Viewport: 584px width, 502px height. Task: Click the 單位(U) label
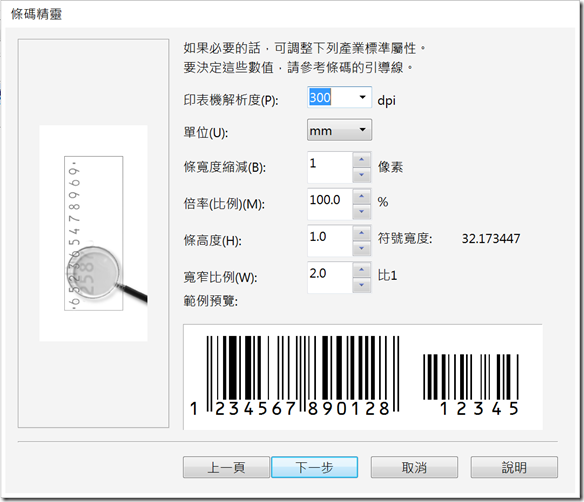pos(206,132)
